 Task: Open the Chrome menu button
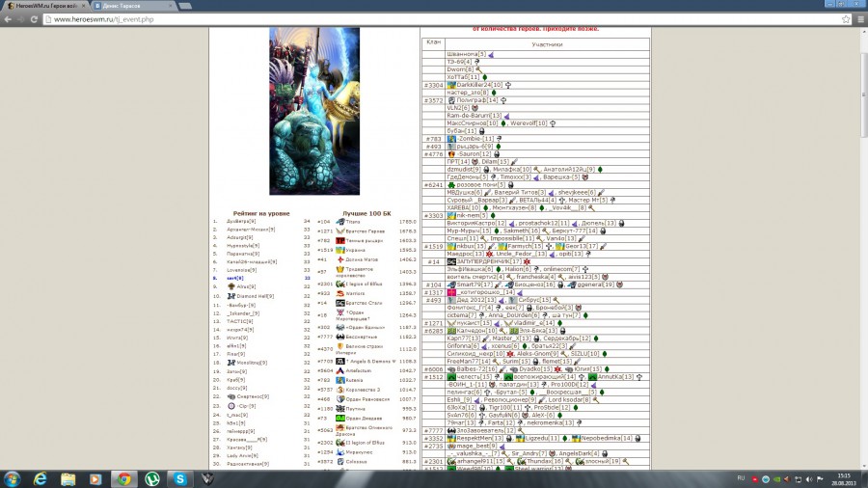tap(861, 19)
